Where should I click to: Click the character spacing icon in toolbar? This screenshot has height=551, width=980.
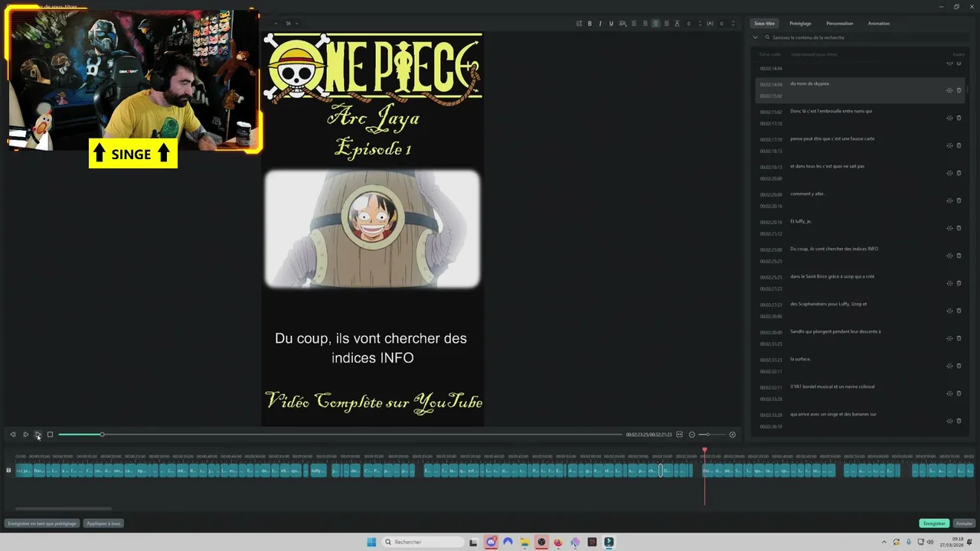(x=710, y=24)
